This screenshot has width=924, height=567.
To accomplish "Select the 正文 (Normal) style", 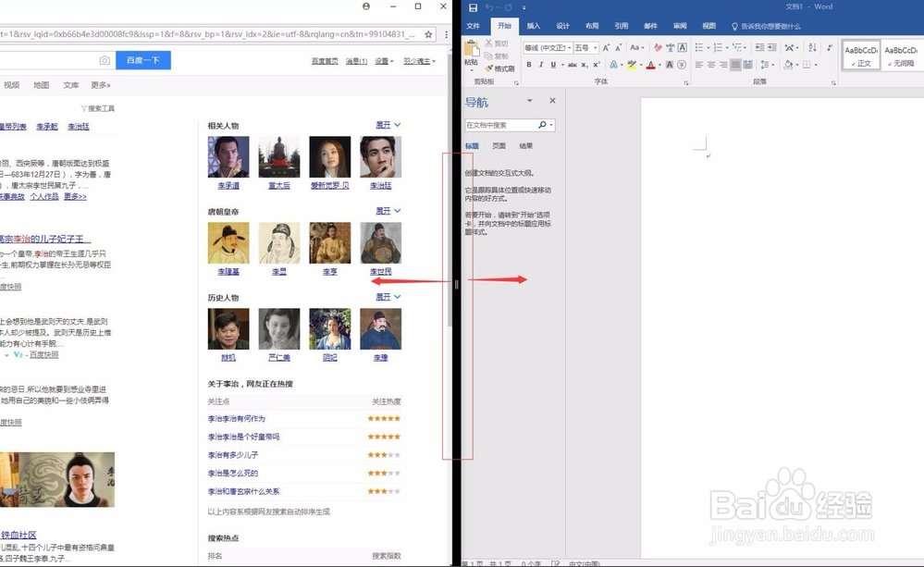I will [861, 55].
